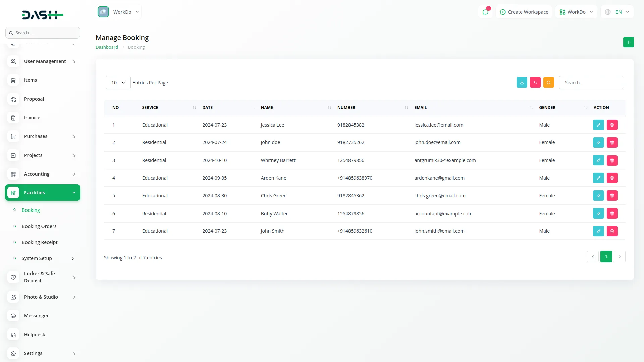Open the chat notification icon in header
This screenshot has width=644, height=362.
click(485, 12)
